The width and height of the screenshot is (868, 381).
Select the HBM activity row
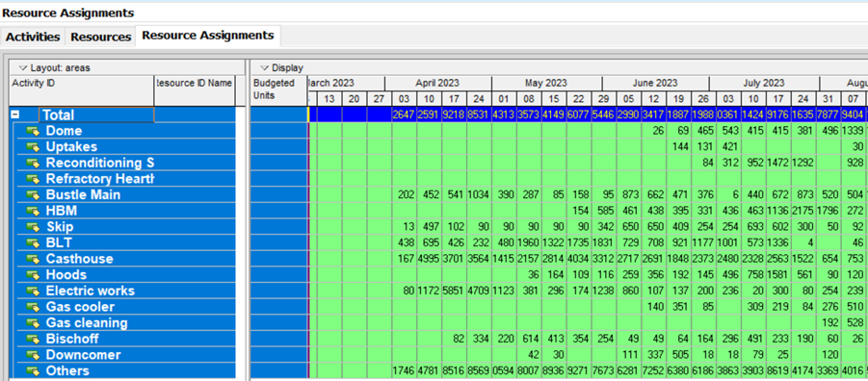pos(124,212)
